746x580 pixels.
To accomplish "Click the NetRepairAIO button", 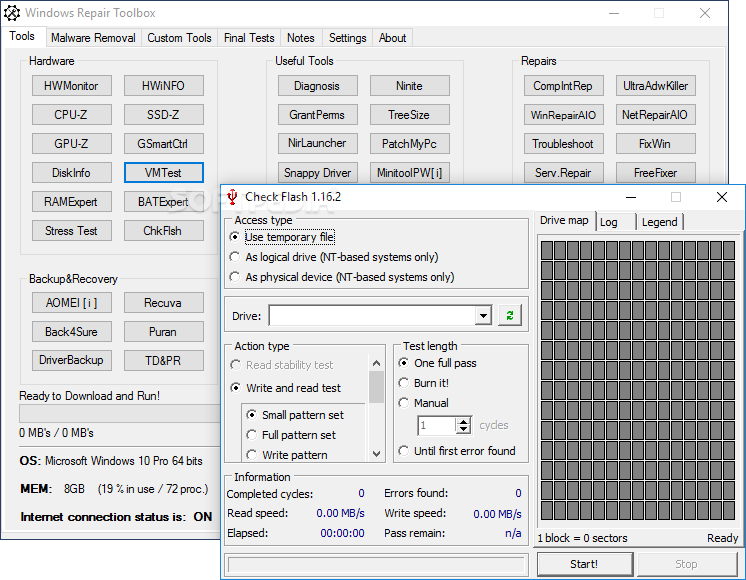I will point(656,115).
